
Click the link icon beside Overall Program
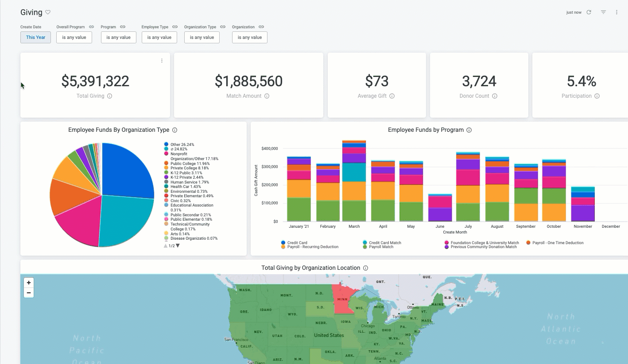click(91, 27)
